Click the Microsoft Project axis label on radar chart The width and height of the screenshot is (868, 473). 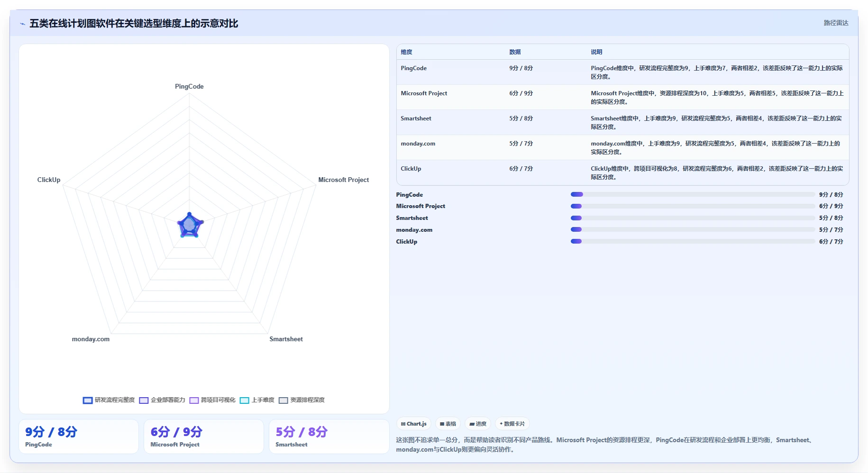pos(343,180)
